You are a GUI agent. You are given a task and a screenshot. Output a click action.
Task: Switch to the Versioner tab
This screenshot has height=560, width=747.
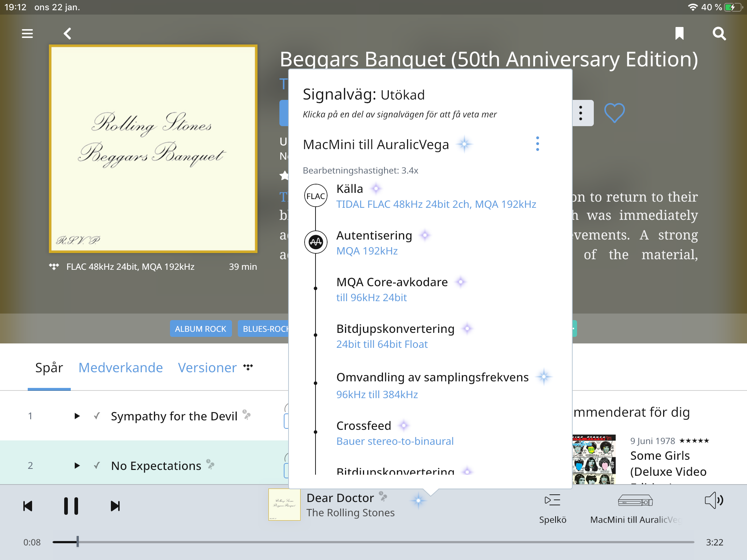(x=207, y=367)
